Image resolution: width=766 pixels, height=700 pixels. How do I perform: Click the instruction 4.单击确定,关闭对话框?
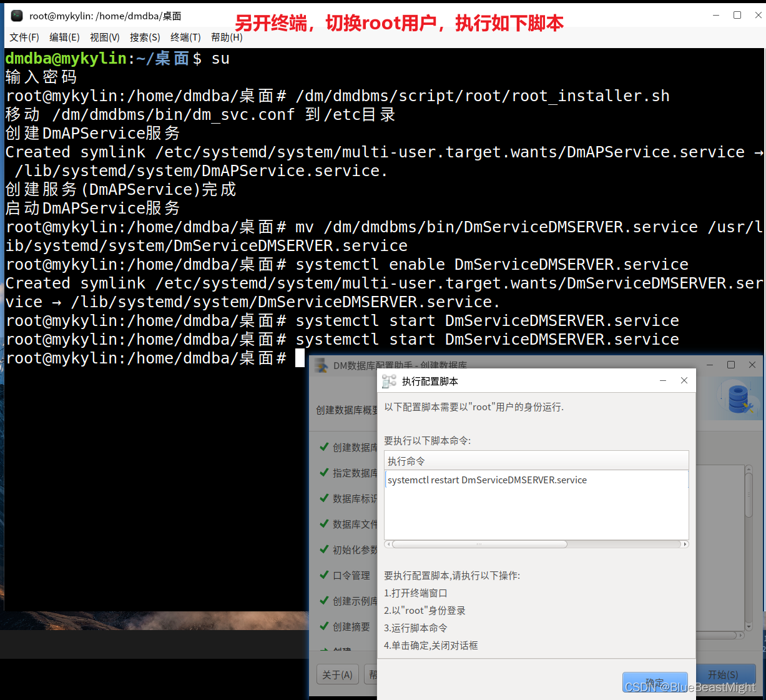click(431, 646)
